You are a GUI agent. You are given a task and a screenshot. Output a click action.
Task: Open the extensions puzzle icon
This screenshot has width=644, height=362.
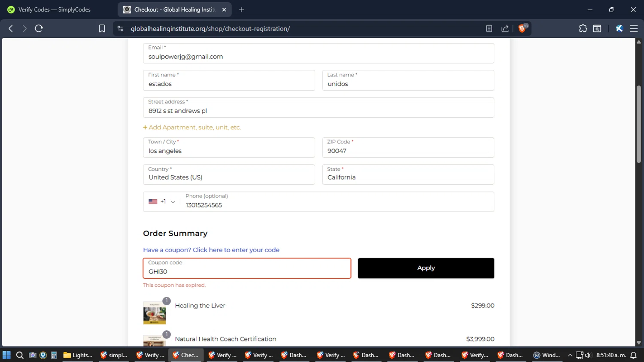coord(583,28)
